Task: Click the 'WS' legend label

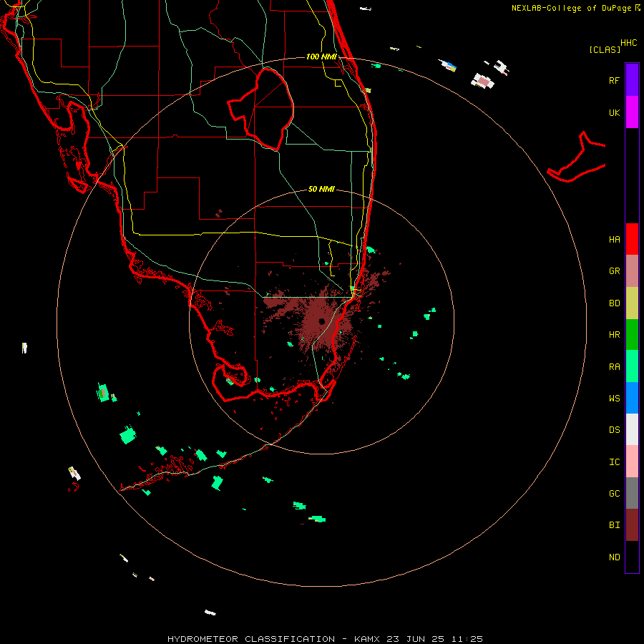Action: [x=614, y=398]
